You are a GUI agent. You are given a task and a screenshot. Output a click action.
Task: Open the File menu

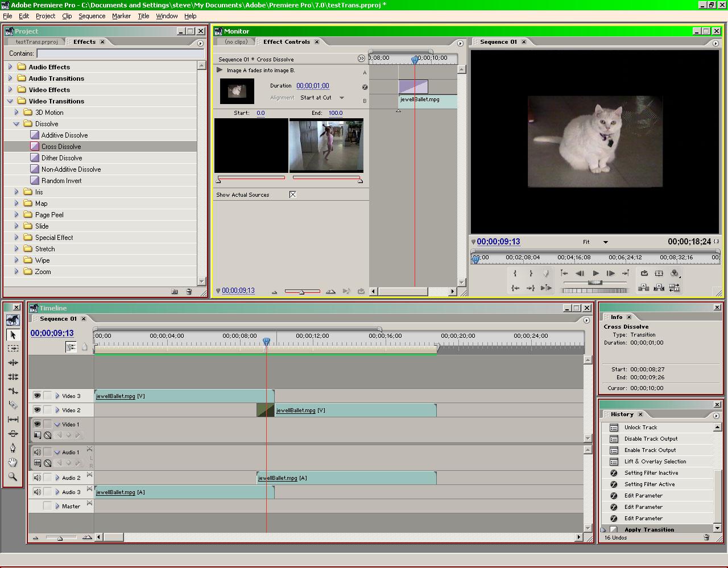pos(7,16)
